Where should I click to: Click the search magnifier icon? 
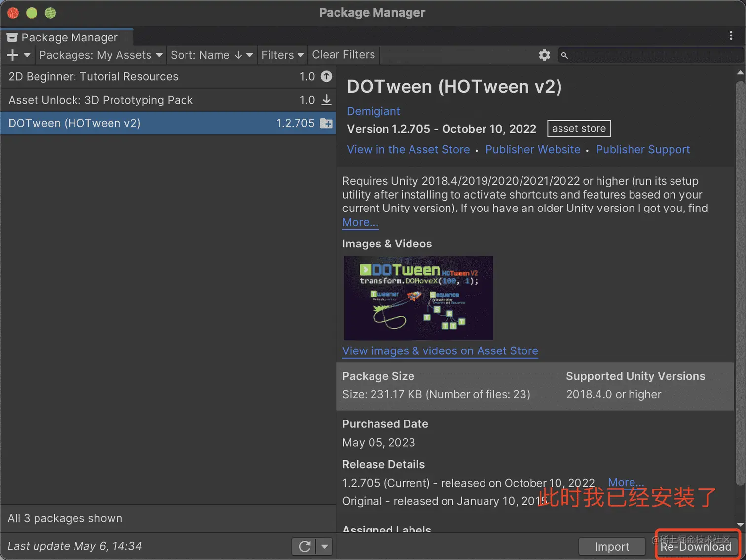click(x=564, y=55)
